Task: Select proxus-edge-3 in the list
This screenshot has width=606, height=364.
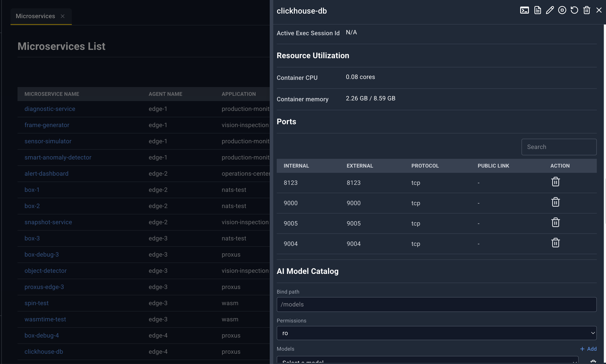Action: point(44,287)
